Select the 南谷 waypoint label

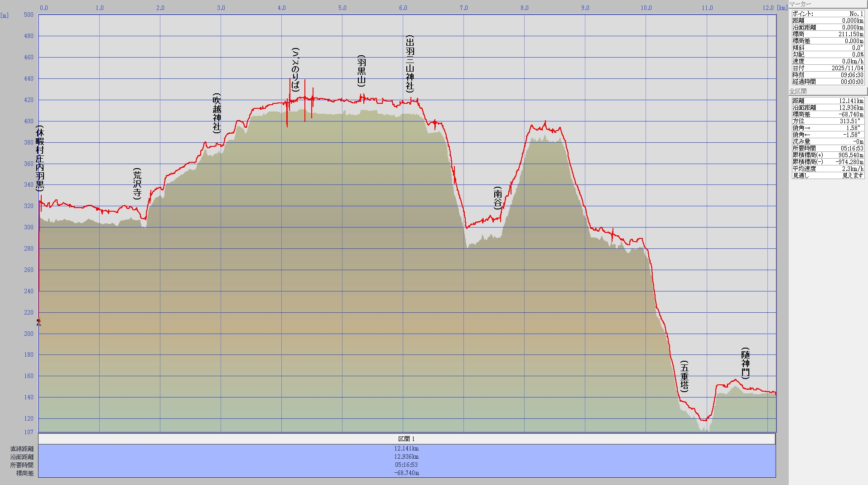[x=497, y=198]
